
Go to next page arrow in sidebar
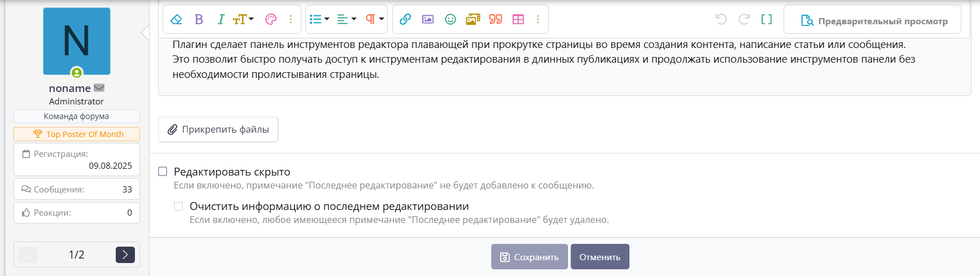(125, 255)
